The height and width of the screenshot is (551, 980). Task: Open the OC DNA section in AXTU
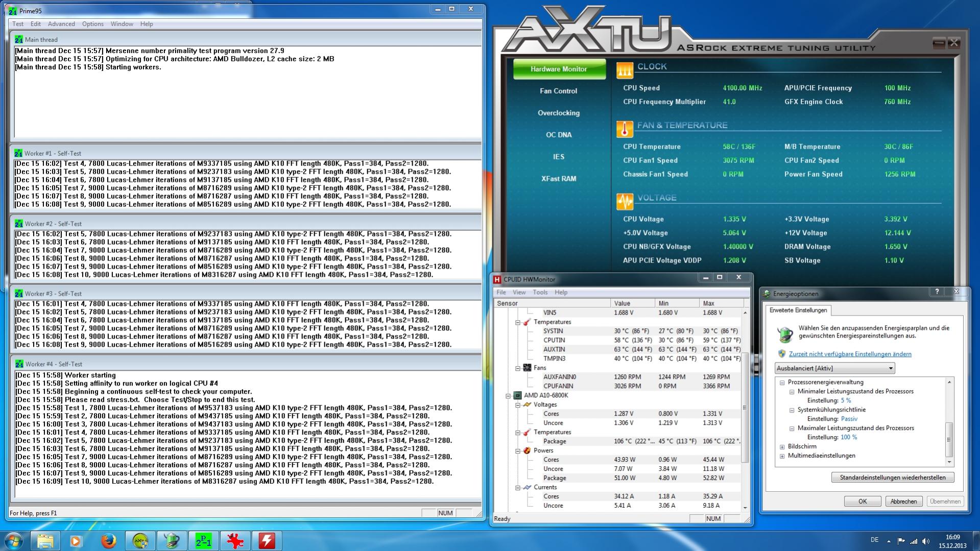tap(559, 135)
